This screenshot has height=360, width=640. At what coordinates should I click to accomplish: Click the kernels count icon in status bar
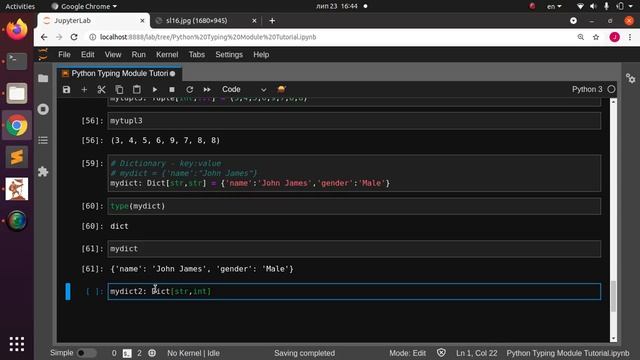tap(152, 353)
